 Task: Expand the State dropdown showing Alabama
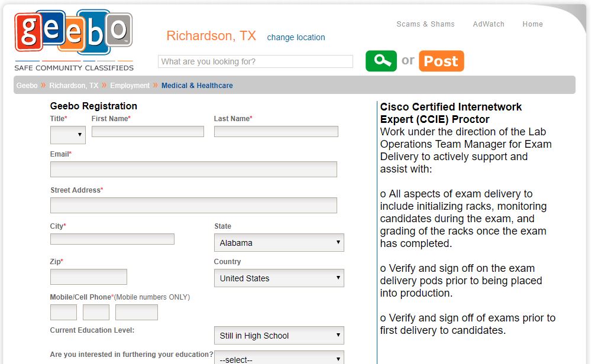coord(279,243)
